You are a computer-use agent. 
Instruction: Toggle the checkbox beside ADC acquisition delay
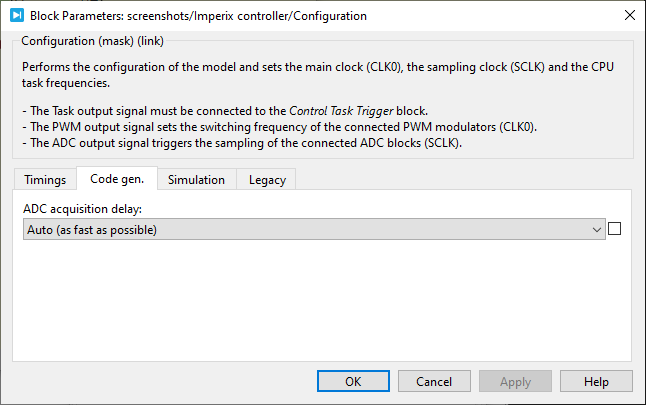pos(614,228)
